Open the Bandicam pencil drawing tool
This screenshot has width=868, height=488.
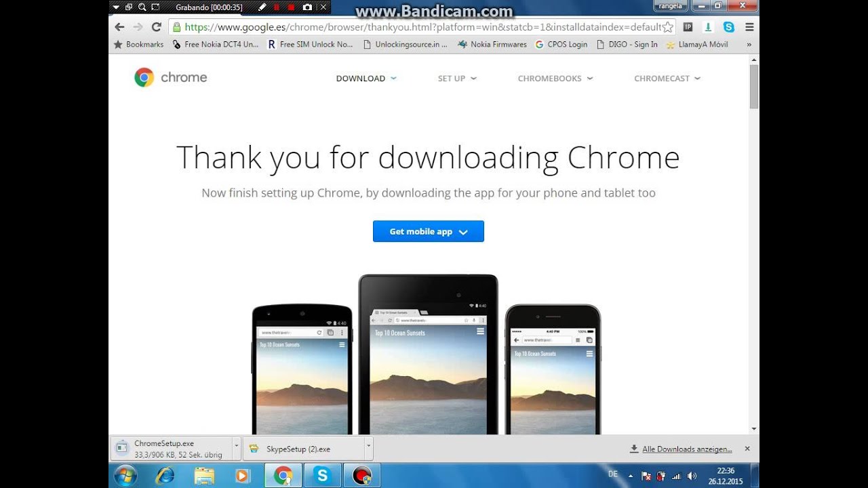262,7
